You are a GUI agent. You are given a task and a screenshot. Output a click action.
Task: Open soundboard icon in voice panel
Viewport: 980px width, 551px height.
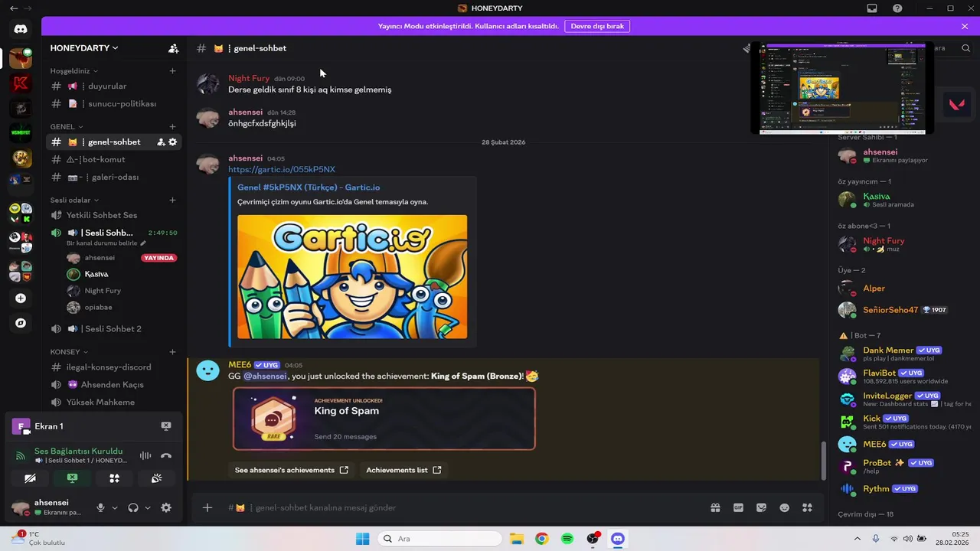tap(156, 478)
